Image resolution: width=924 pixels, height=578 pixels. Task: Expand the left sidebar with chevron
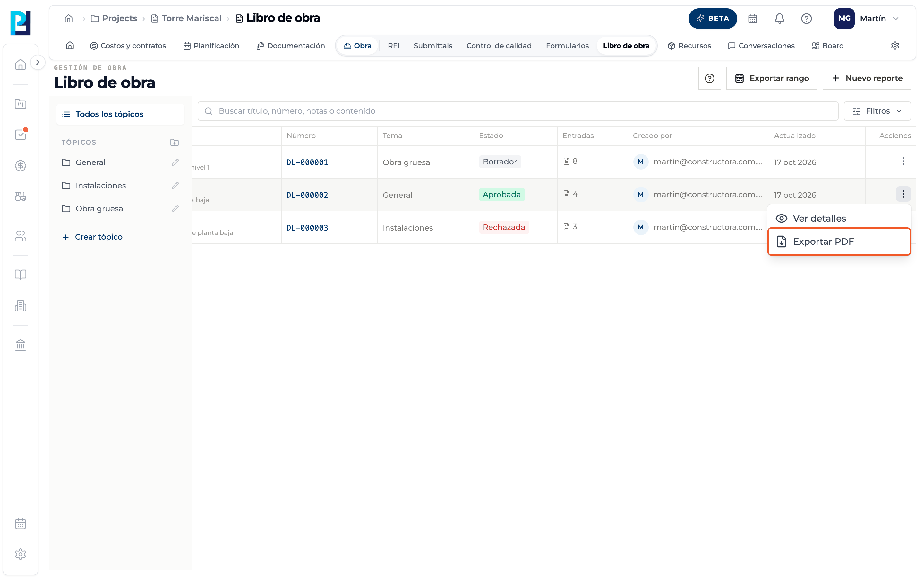click(x=38, y=62)
